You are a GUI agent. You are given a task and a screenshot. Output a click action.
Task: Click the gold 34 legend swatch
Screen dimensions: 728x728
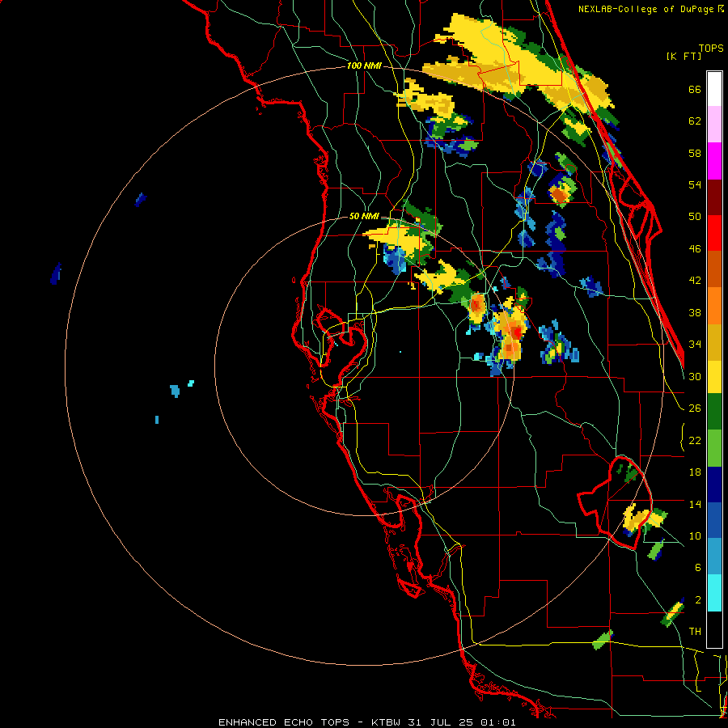click(714, 342)
